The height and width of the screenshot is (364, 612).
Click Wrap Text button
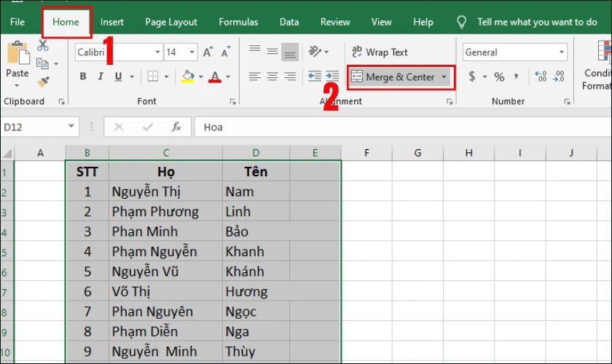pyautogui.click(x=380, y=52)
